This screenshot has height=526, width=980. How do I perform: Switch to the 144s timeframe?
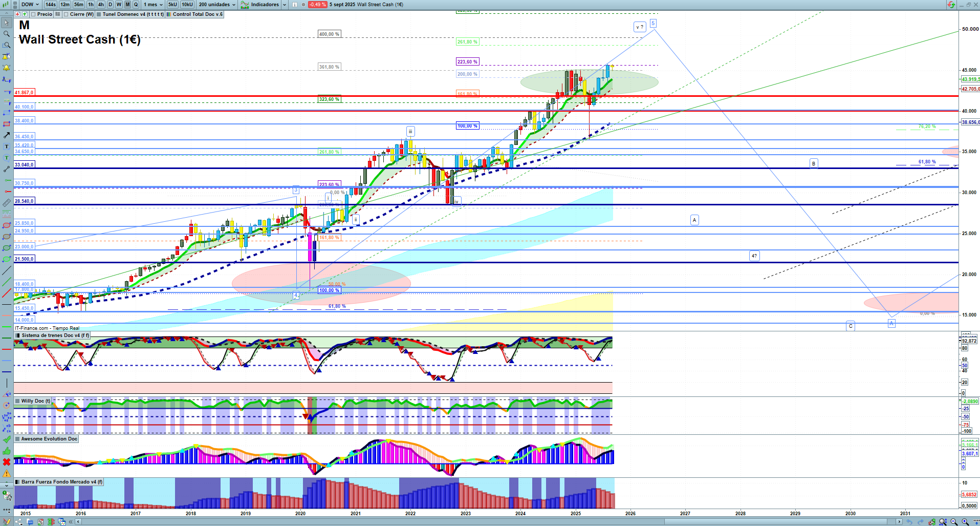[50, 5]
